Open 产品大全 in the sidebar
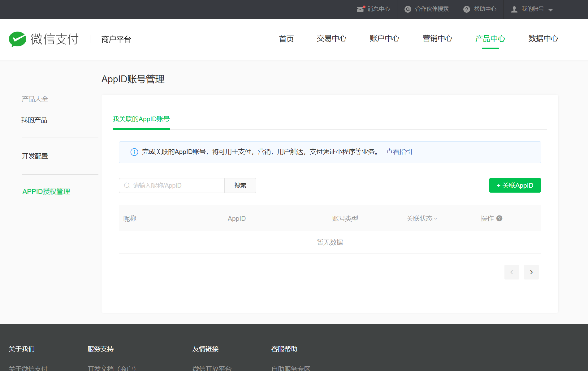The height and width of the screenshot is (371, 588). point(35,99)
